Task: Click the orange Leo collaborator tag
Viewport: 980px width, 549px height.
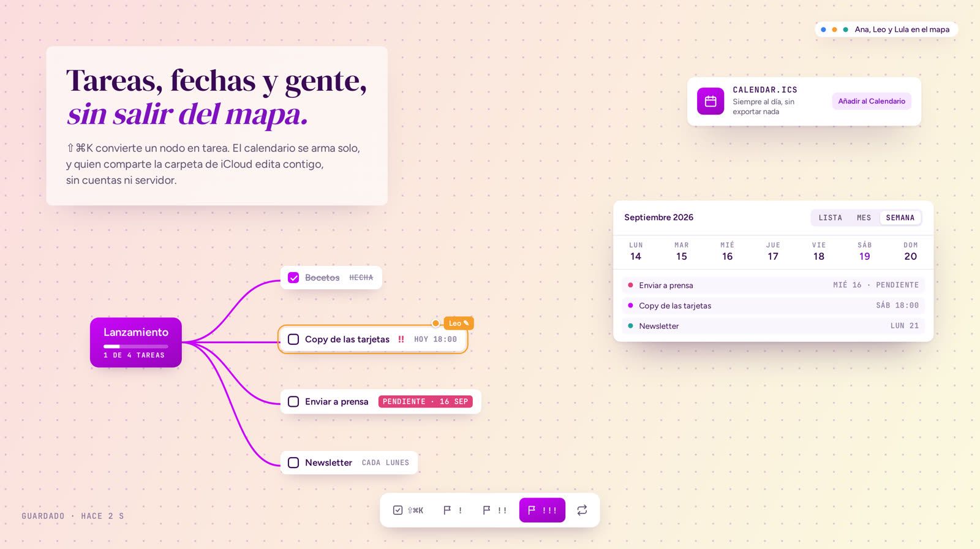Action: coord(458,323)
